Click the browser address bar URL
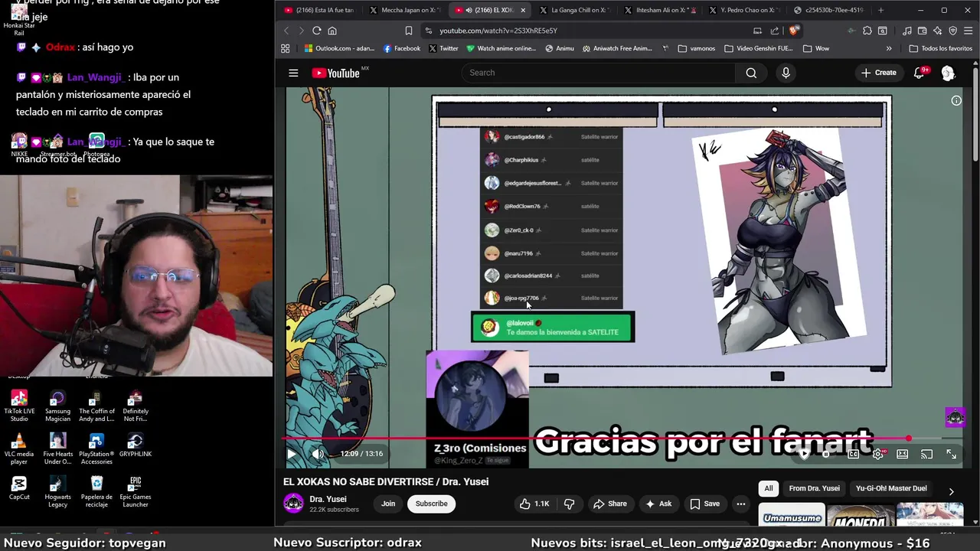This screenshot has height=551, width=980. (x=498, y=31)
